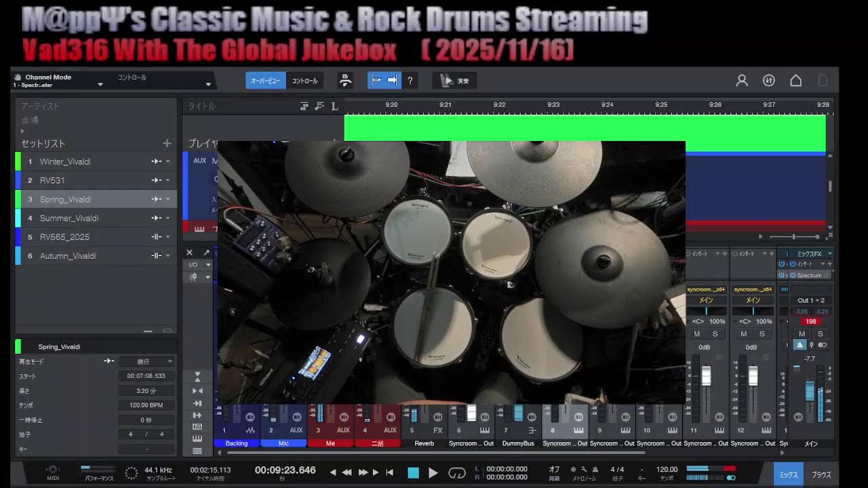Click the MIDI monitor icon
The width and height of the screenshot is (868, 488).
(x=53, y=469)
